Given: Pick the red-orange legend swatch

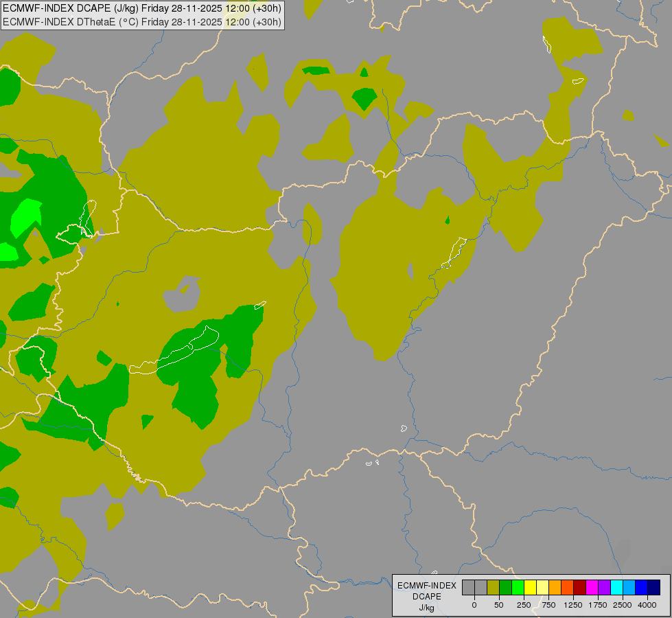Looking at the screenshot, I should coord(568,588).
